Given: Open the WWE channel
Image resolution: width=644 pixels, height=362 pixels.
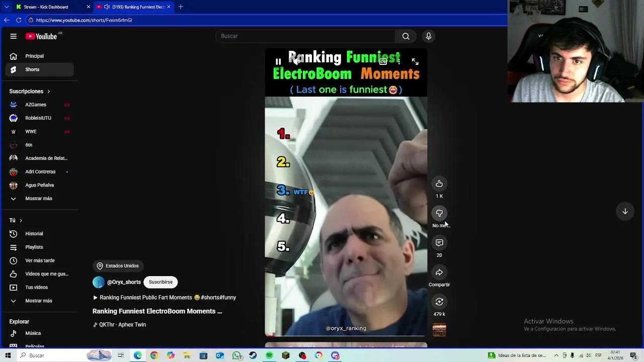Looking at the screenshot, I should click(40, 132).
